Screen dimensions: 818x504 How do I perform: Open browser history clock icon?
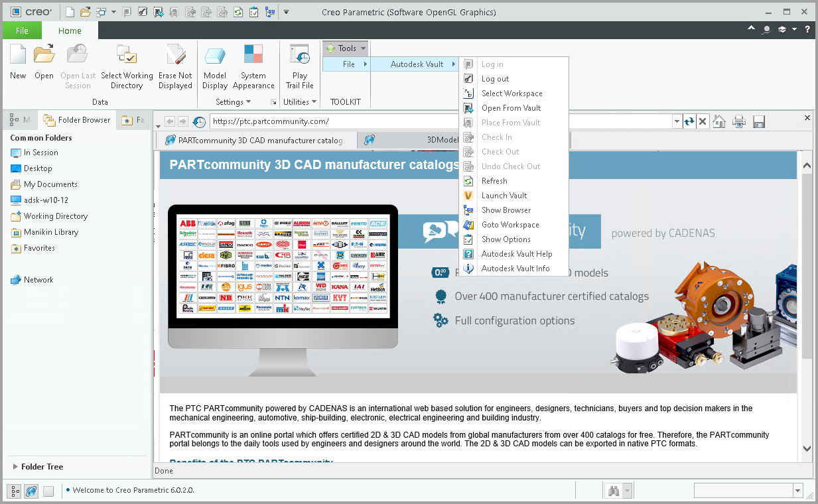(x=199, y=121)
